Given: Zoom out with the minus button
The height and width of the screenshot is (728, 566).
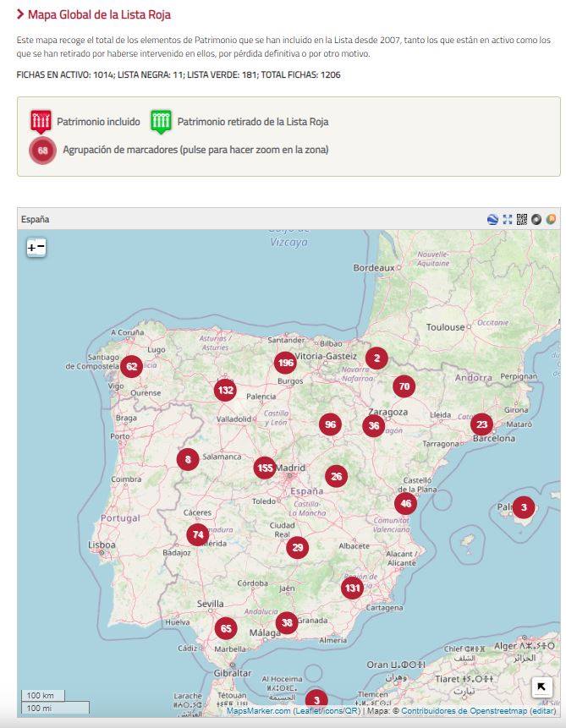Looking at the screenshot, I should (41, 248).
